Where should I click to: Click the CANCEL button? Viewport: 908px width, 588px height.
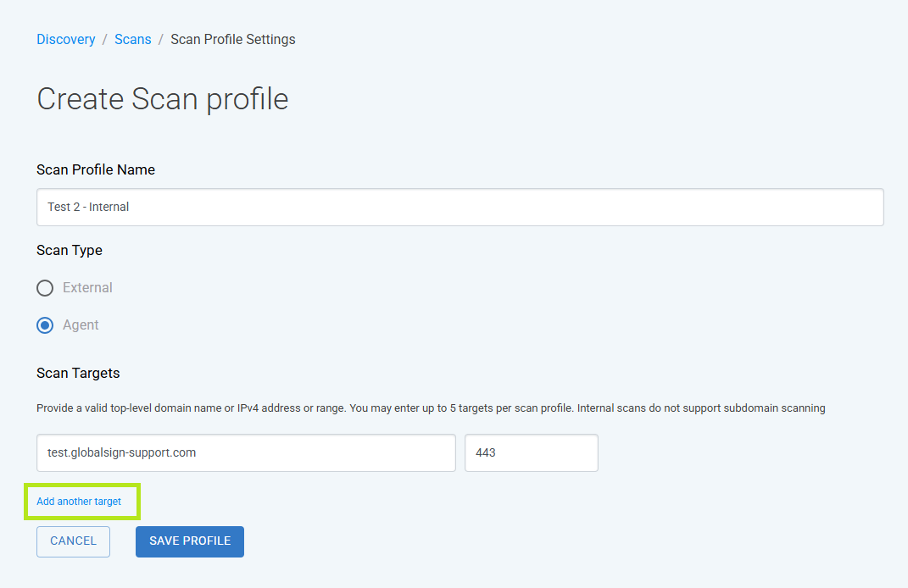[x=73, y=541]
